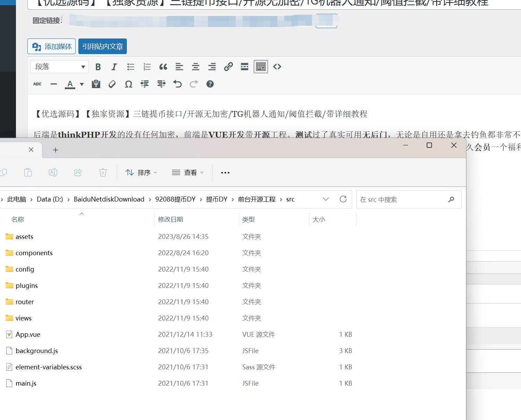This screenshot has width=521, height=420.
Task: Insert or edit a hyperlink
Action: (228, 67)
